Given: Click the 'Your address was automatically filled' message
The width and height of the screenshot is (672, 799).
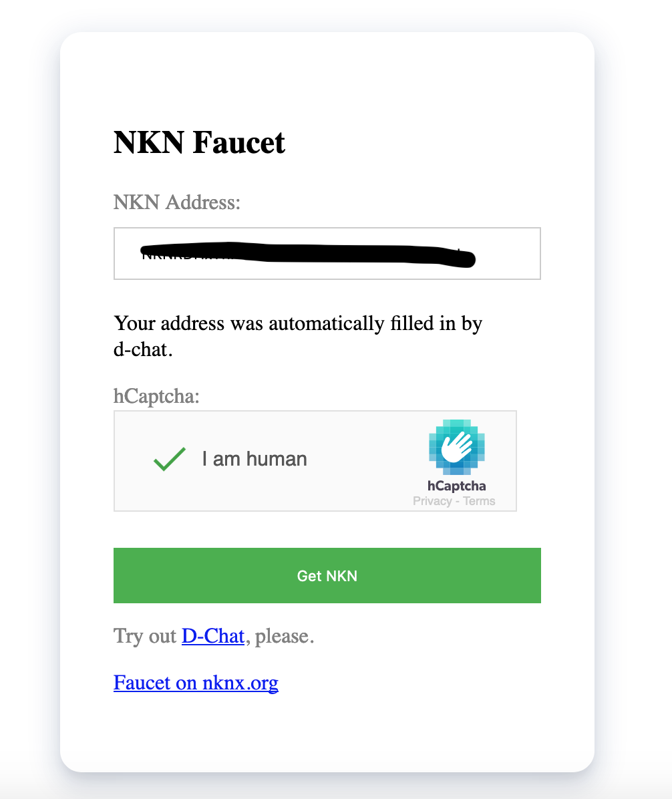Looking at the screenshot, I should tap(297, 336).
